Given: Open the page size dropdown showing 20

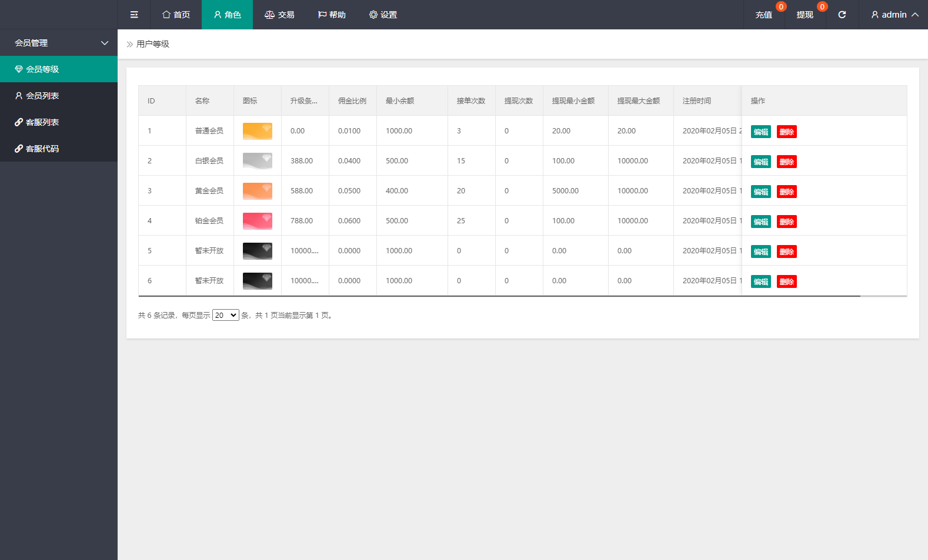Looking at the screenshot, I should [226, 315].
